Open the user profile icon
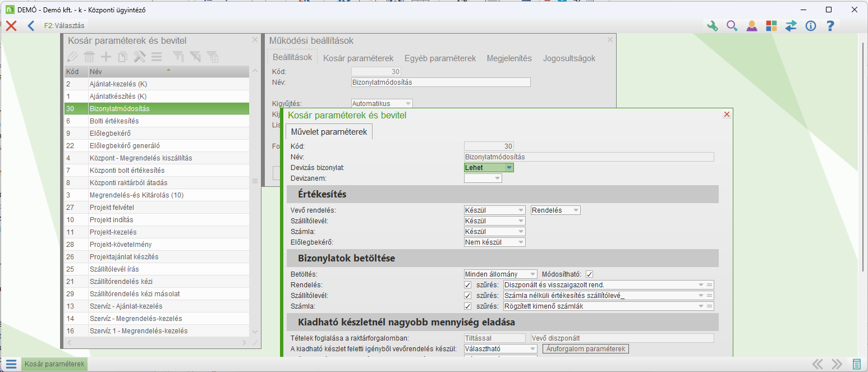This screenshot has width=868, height=372. click(x=752, y=25)
